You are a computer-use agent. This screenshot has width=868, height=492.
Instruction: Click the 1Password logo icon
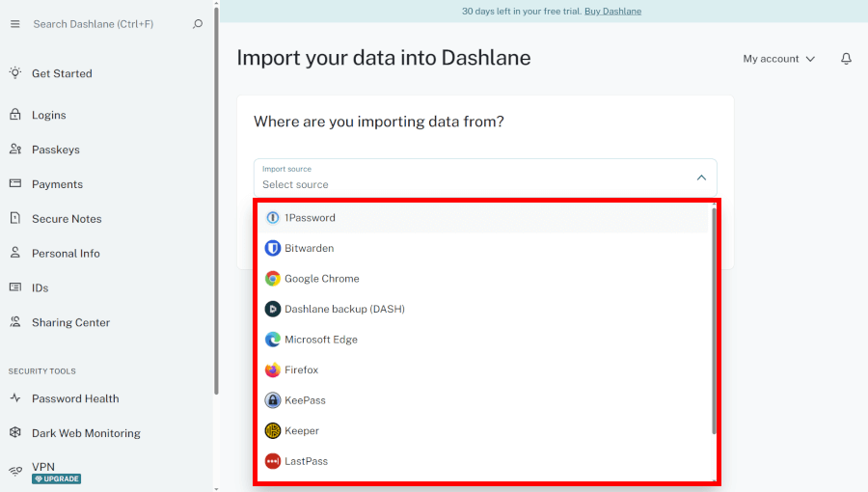[272, 217]
